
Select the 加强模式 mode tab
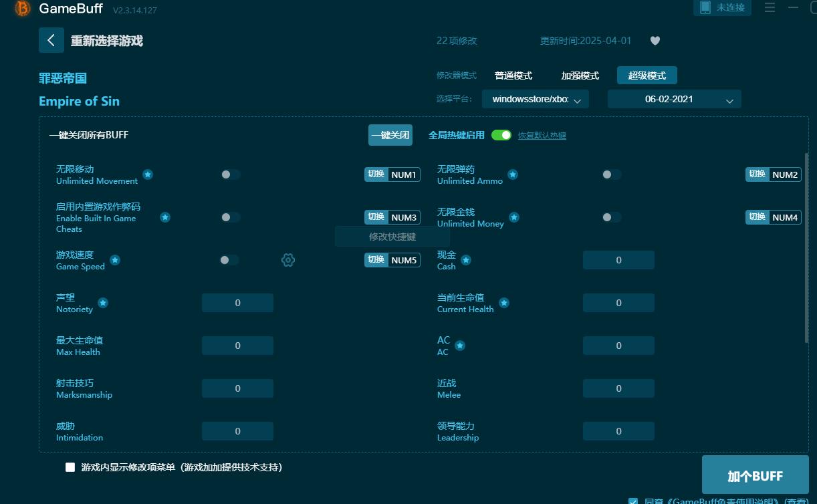click(x=580, y=76)
